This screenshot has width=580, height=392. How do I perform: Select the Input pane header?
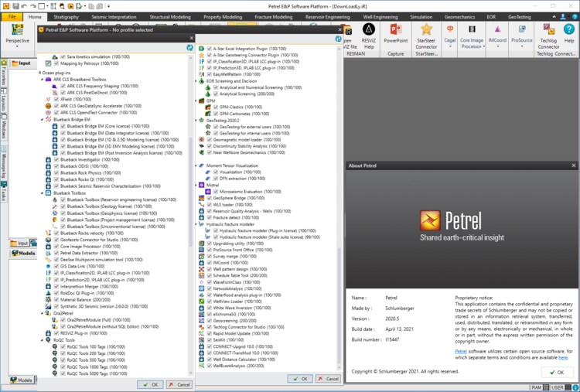click(21, 63)
